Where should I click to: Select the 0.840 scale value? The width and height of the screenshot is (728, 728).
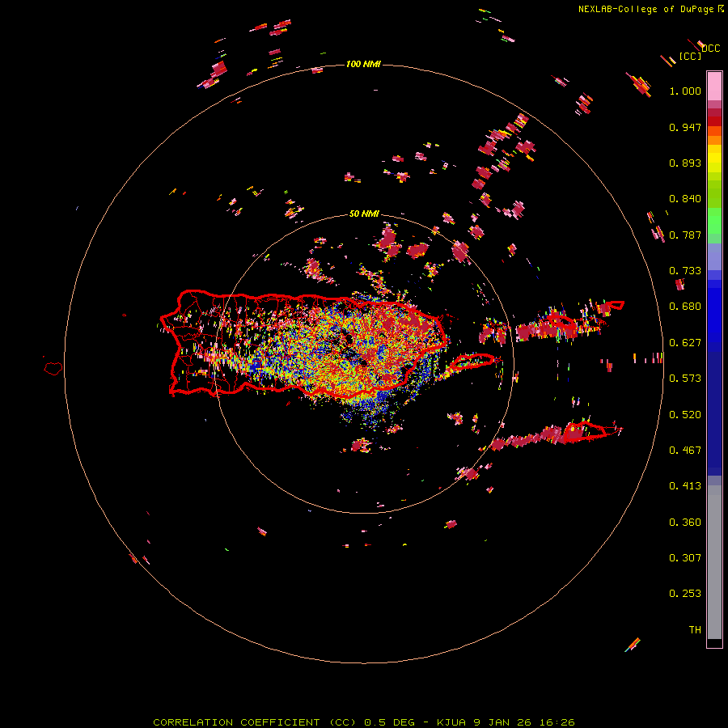tap(685, 199)
